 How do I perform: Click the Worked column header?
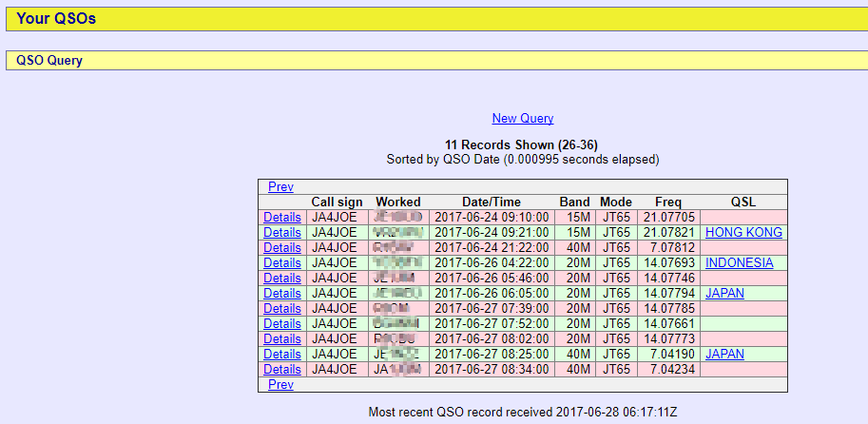pyautogui.click(x=398, y=202)
